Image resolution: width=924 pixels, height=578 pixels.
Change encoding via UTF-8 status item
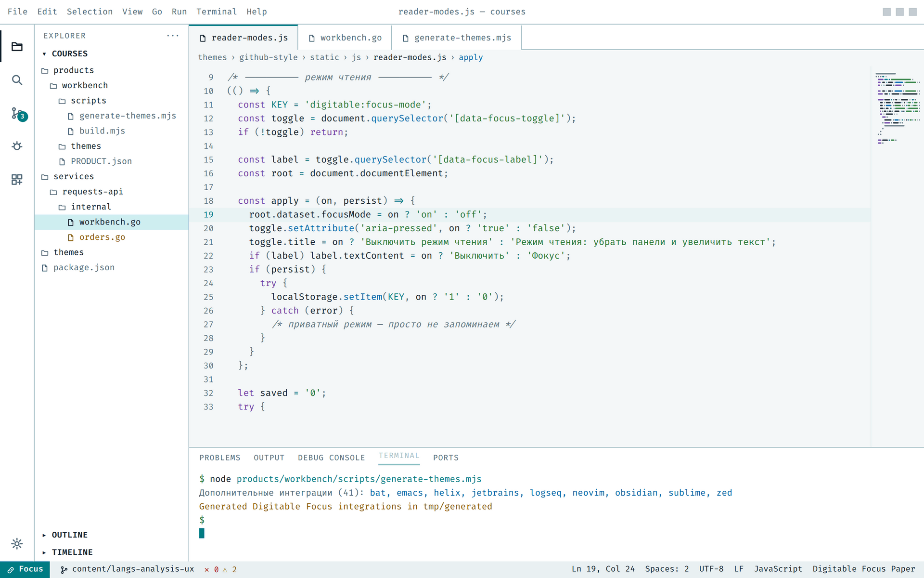tap(711, 569)
